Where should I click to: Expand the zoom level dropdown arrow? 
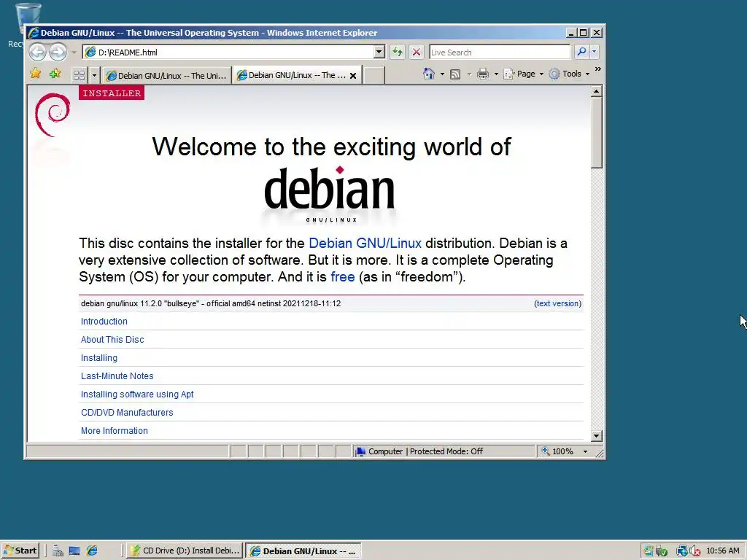click(x=586, y=451)
